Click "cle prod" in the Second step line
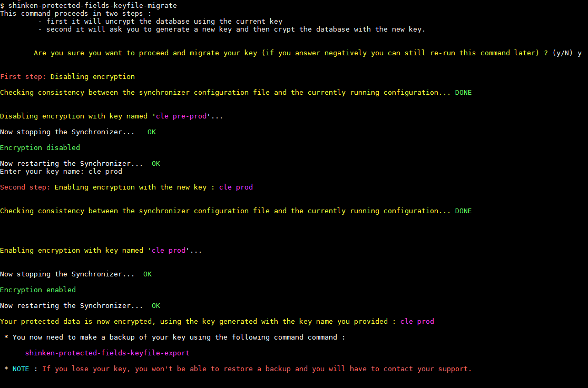 [x=236, y=187]
